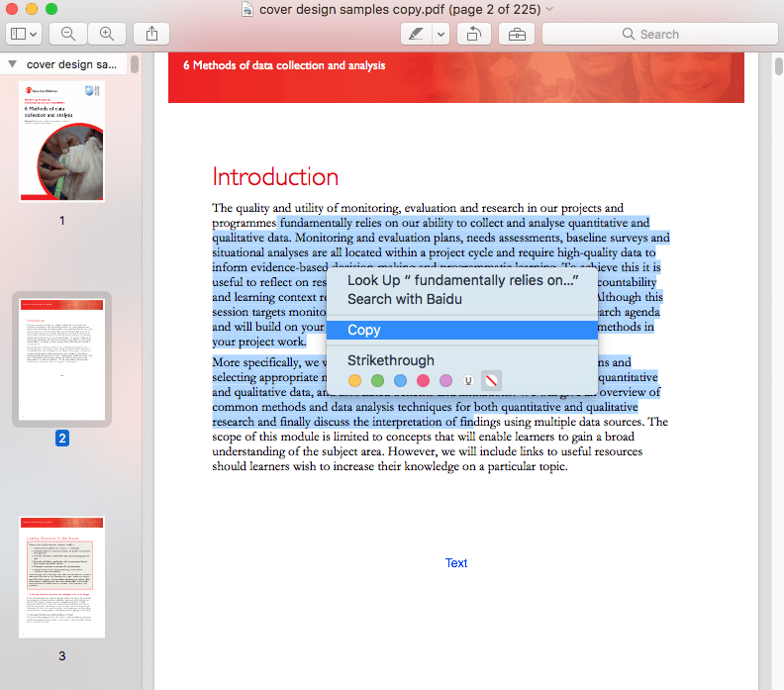Image resolution: width=784 pixels, height=690 pixels.
Task: Select the remove-highlight red slash icon
Action: (491, 380)
